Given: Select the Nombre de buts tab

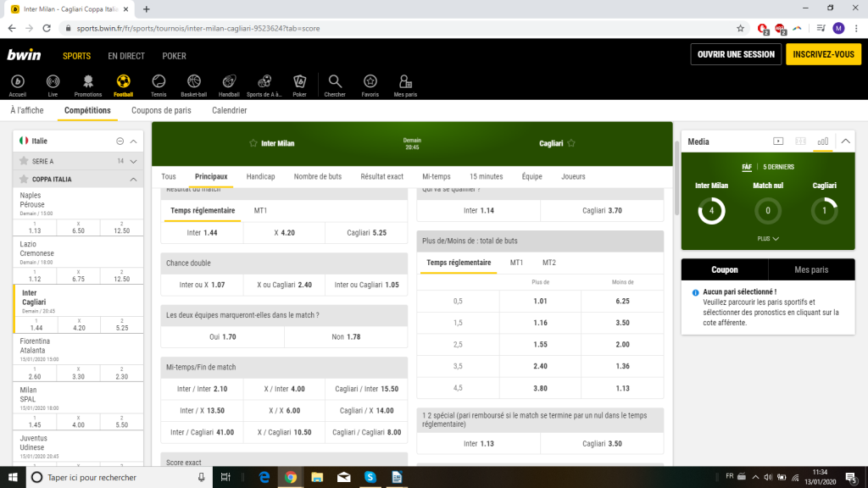Looking at the screenshot, I should 318,176.
